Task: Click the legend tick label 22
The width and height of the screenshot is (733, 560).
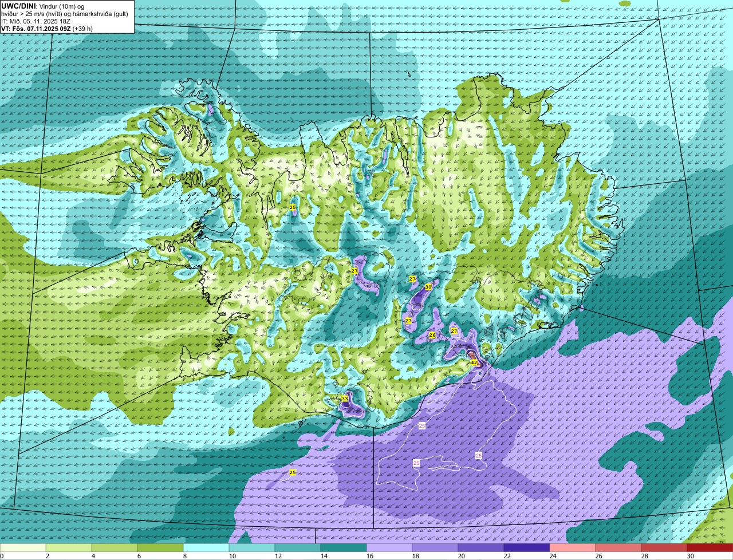Action: [507, 556]
